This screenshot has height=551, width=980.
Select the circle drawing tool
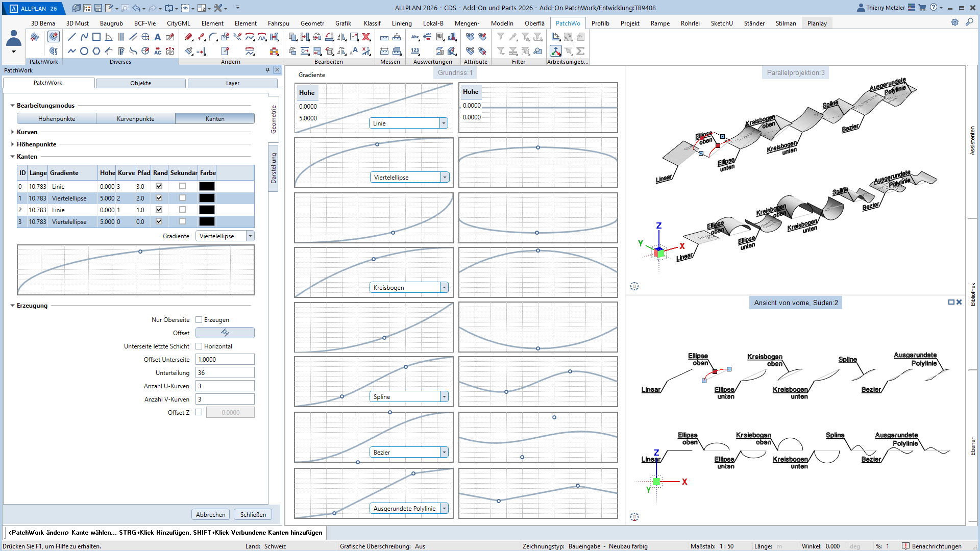coord(84,51)
